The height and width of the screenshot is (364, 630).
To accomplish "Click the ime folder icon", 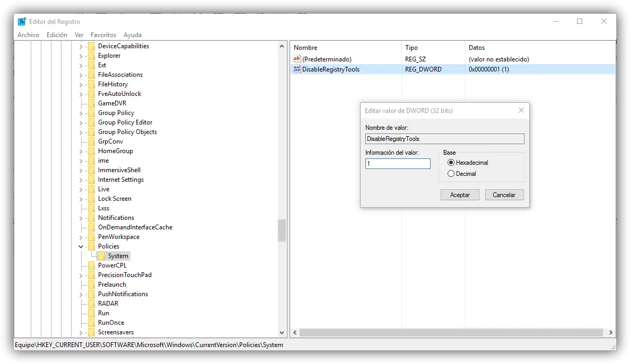I will 91,161.
